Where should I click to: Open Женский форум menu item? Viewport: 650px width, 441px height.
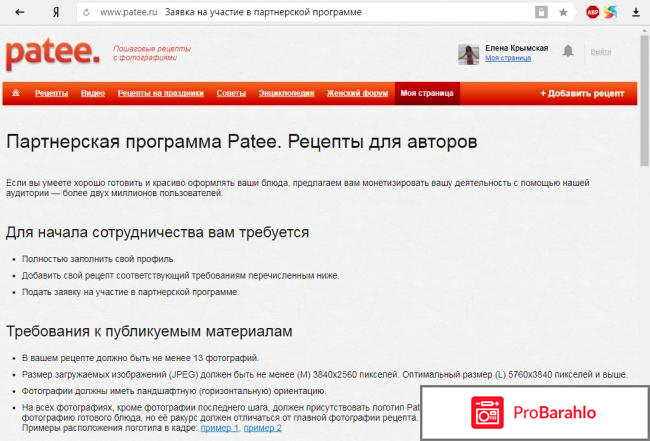tap(357, 93)
